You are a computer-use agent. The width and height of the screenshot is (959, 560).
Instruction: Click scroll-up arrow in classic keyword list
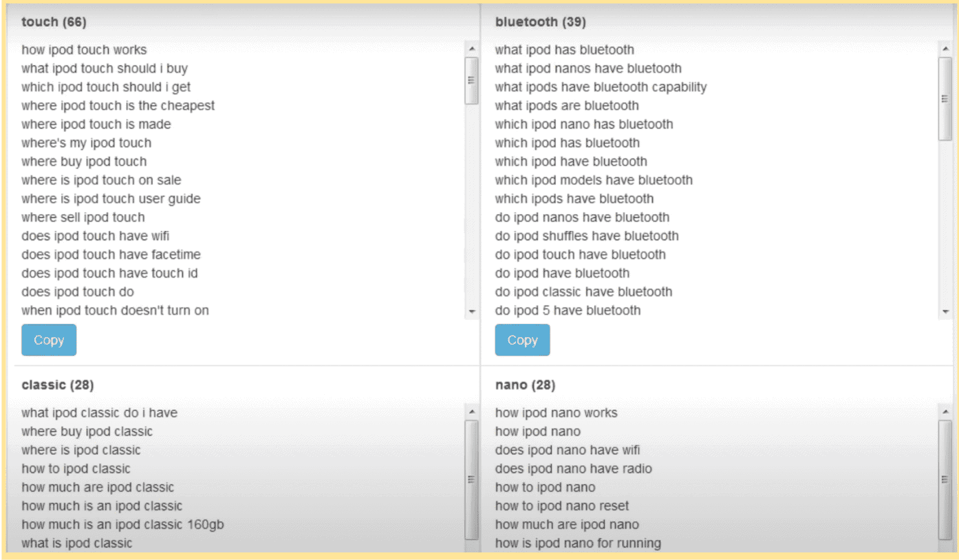tap(471, 412)
